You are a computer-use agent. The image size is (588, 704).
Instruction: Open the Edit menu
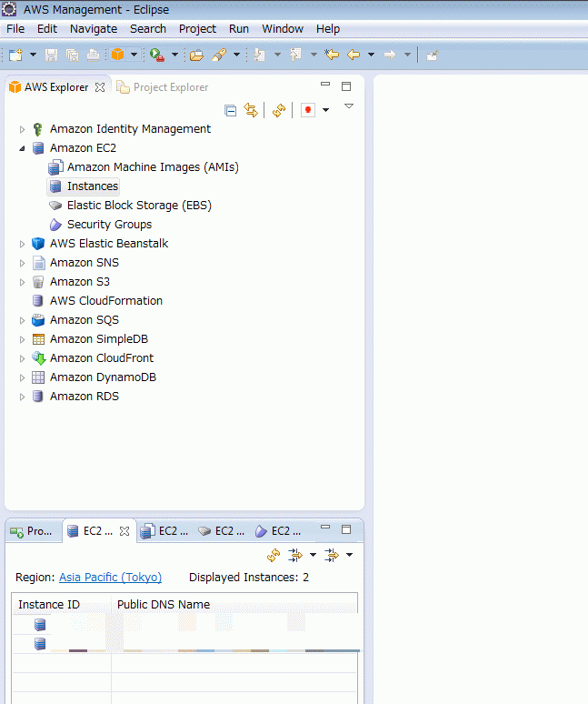point(47,29)
